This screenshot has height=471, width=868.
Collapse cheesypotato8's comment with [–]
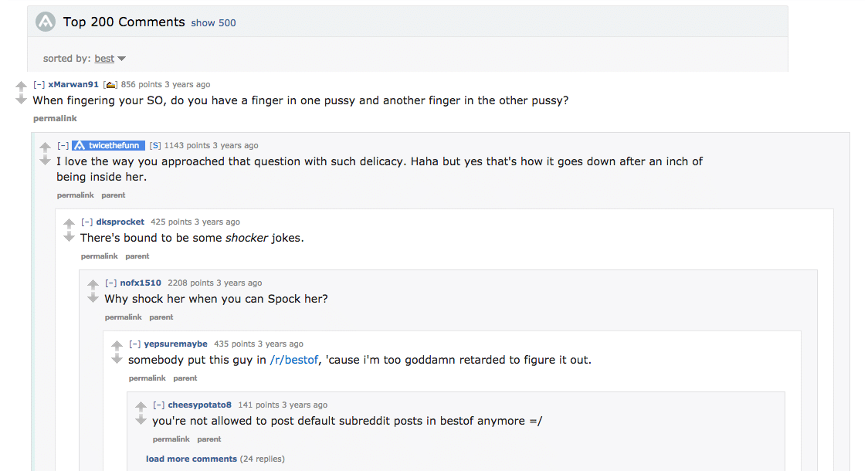coord(159,405)
